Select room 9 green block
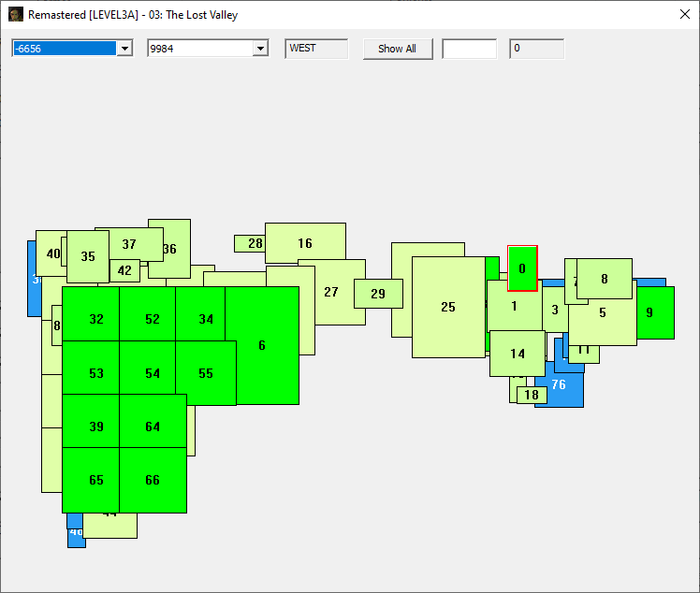Image resolution: width=700 pixels, height=593 pixels. [655, 312]
